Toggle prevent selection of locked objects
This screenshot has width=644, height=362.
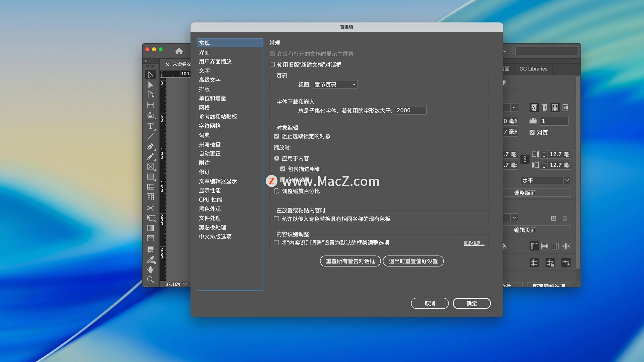click(276, 136)
